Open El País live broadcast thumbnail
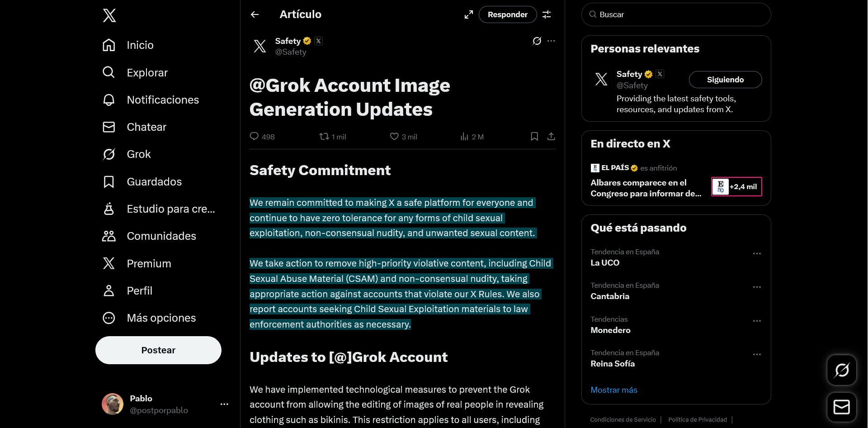This screenshot has width=868, height=428. [736, 187]
